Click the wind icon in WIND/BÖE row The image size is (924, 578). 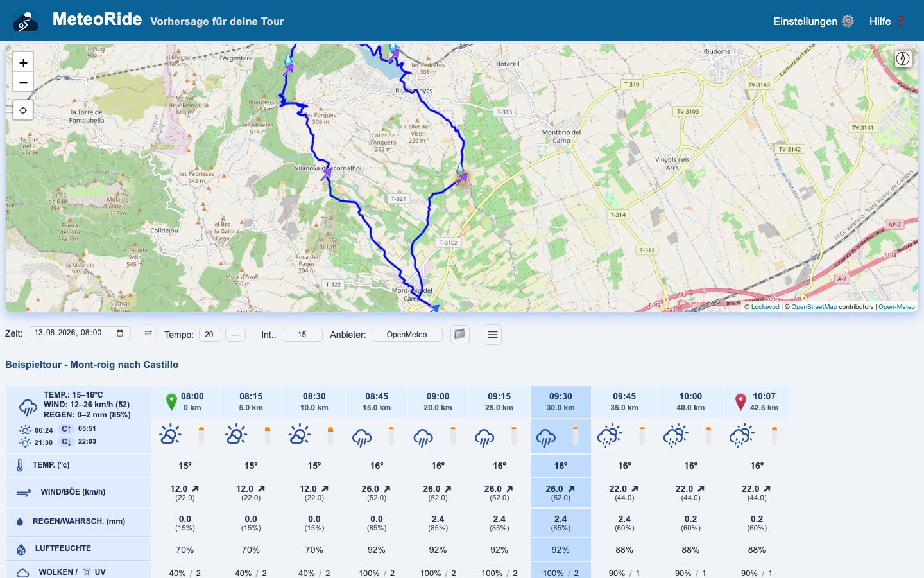coord(23,493)
